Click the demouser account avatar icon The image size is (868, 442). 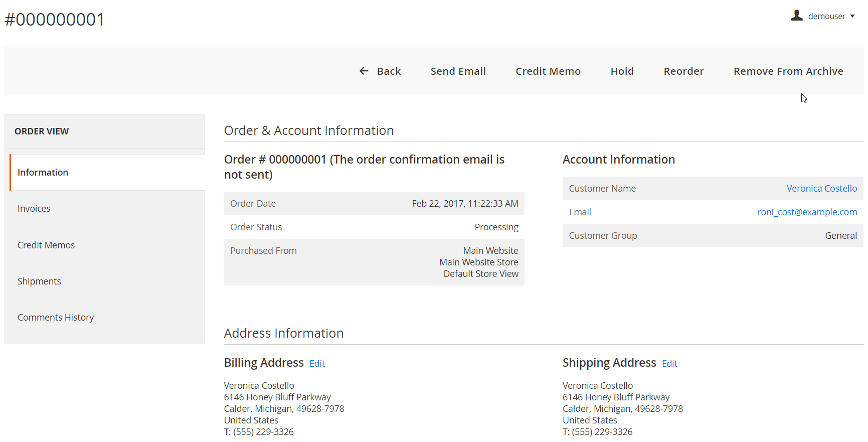coord(797,16)
